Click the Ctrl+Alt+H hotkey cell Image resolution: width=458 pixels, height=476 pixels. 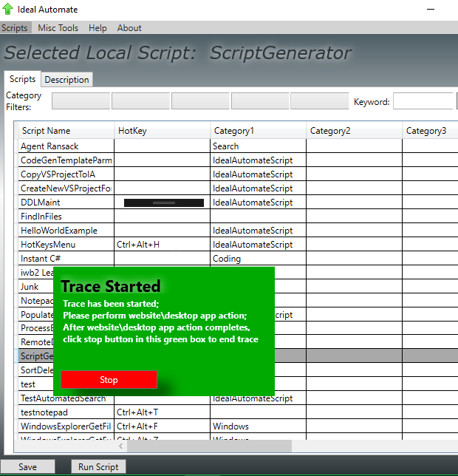pyautogui.click(x=163, y=245)
